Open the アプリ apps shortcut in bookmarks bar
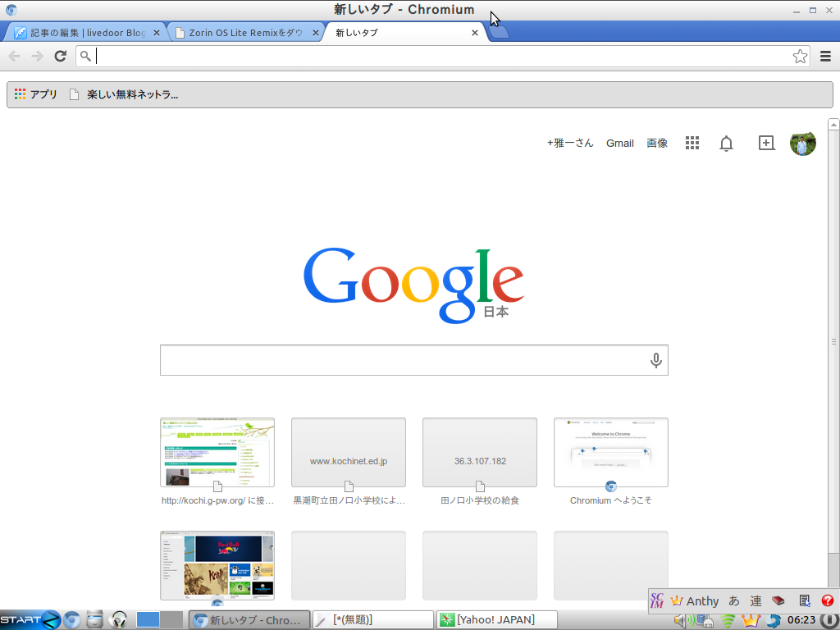Viewport: 840px width, 630px height. (36, 94)
